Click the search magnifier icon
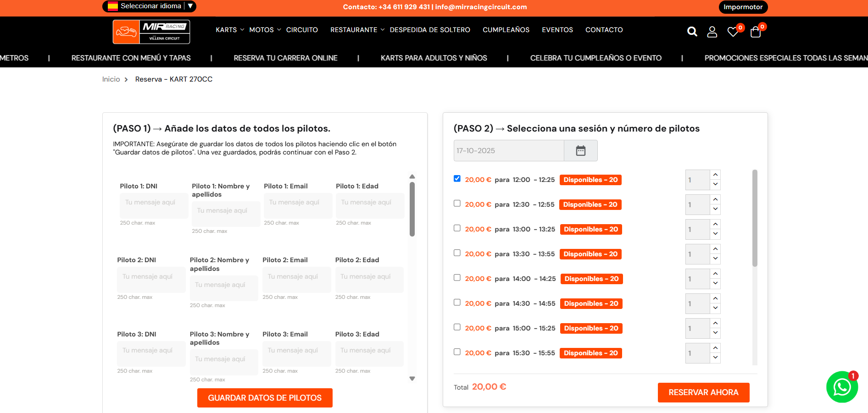868x413 pixels. (x=692, y=31)
